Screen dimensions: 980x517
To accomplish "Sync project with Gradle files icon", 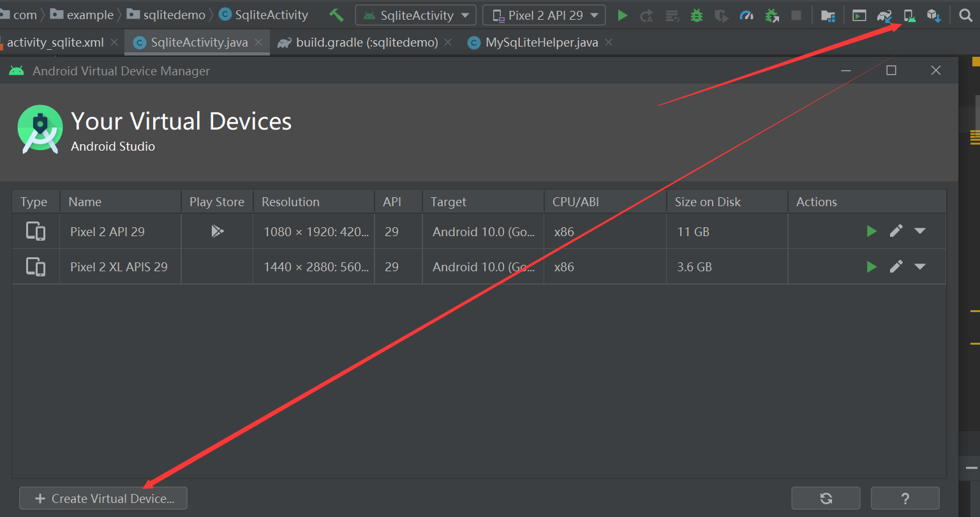I will (x=884, y=15).
